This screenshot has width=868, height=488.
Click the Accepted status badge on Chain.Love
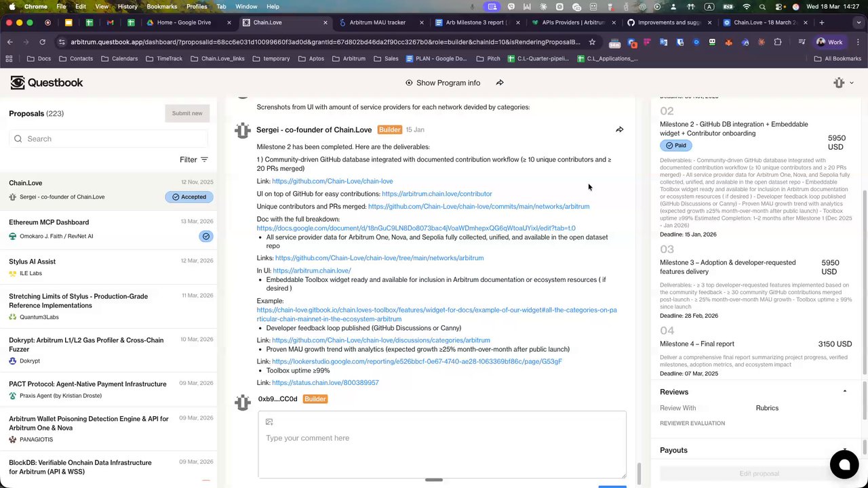coord(189,197)
